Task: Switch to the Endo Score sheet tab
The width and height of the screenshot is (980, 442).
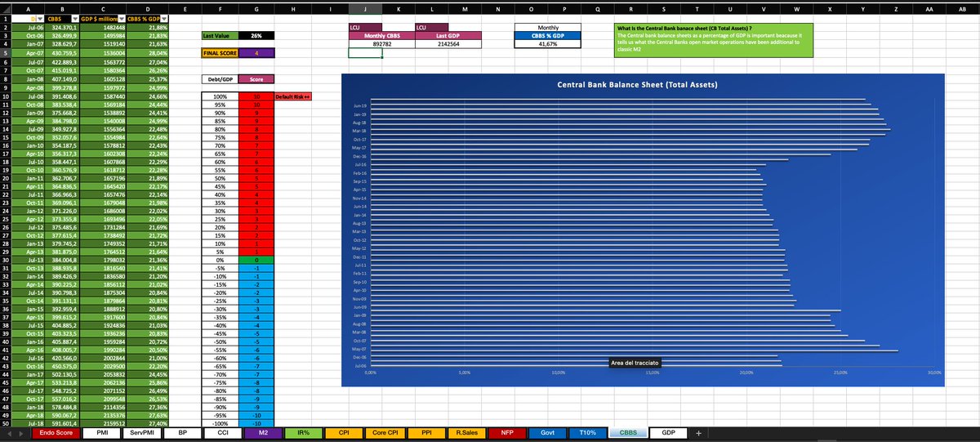Action: tap(56, 433)
